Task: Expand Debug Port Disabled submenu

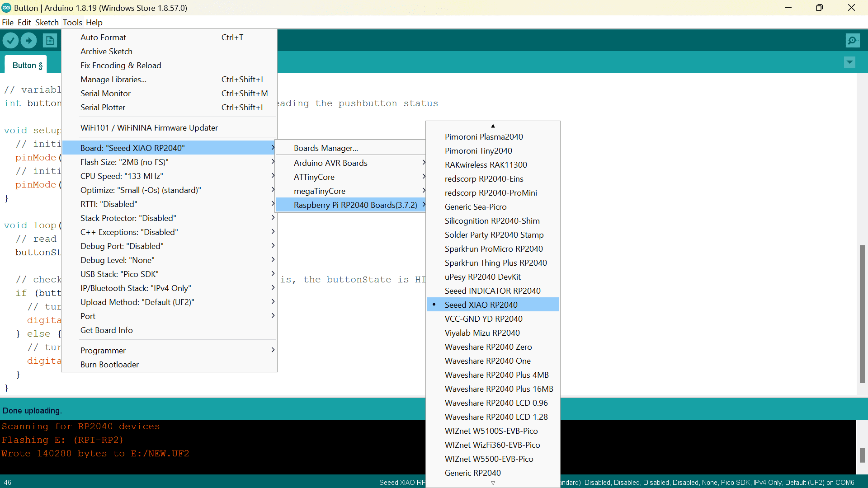Action: coord(169,246)
